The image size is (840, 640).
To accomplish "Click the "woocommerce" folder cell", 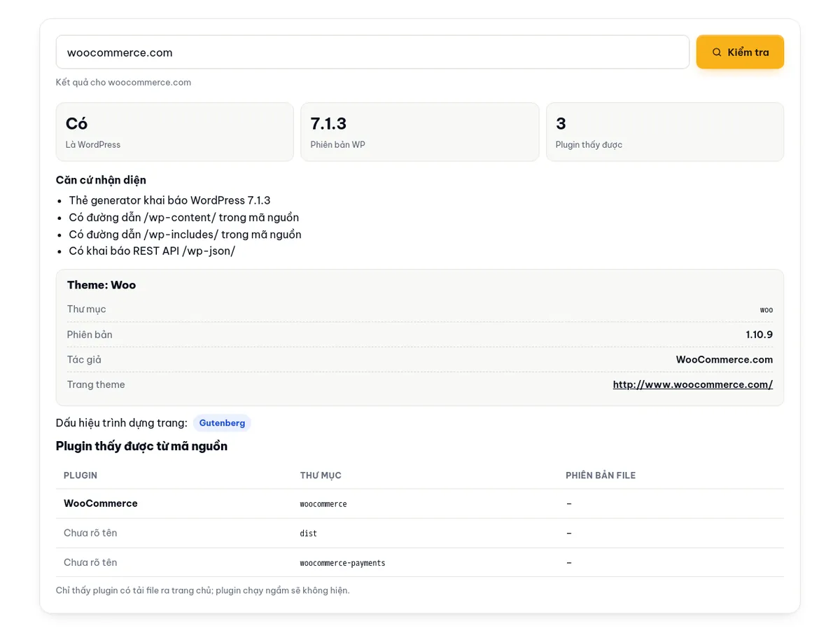I will click(323, 504).
